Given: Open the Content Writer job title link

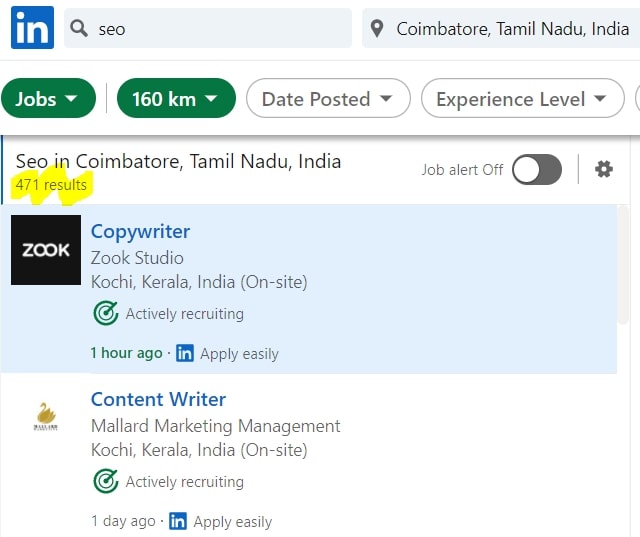Looking at the screenshot, I should coord(158,399).
